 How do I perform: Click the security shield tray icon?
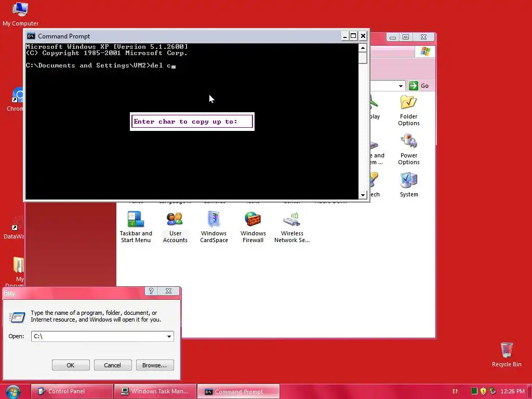tap(483, 391)
